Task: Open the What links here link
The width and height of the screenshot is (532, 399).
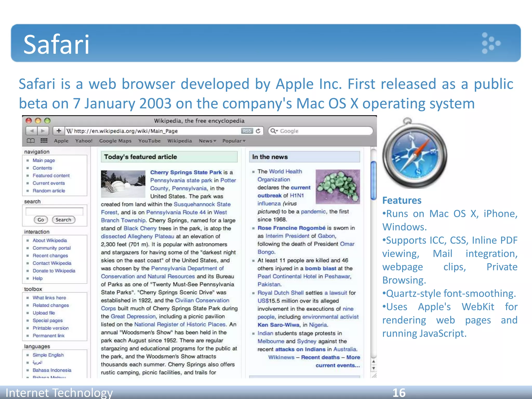Action: pos(49,297)
